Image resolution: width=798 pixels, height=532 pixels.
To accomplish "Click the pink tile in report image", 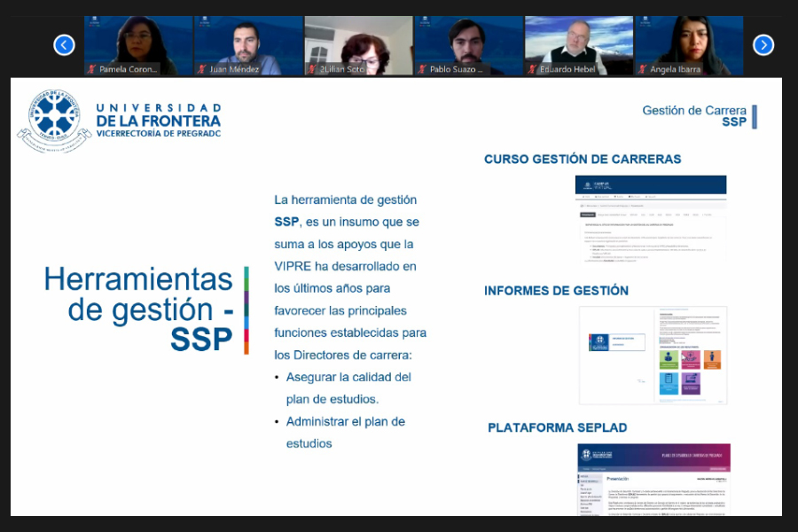I will tap(691, 360).
